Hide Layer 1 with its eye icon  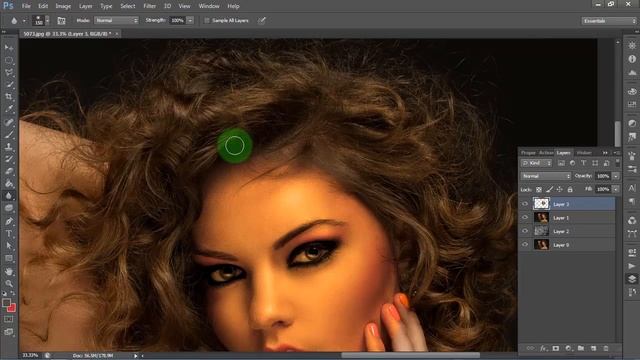(525, 218)
